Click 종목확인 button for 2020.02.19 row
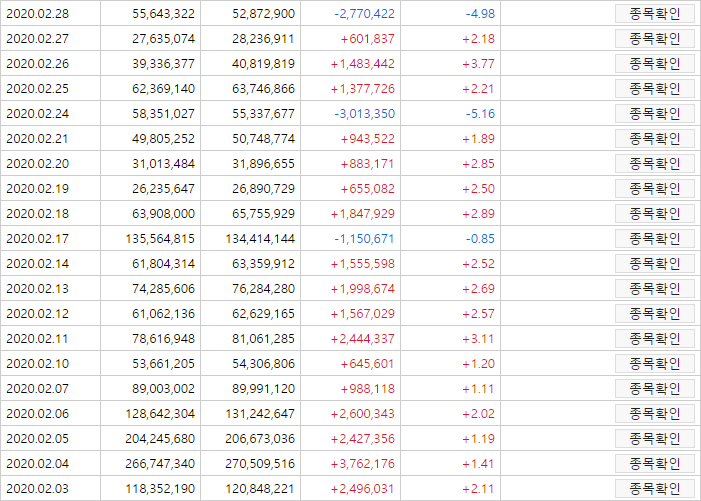This screenshot has width=701, height=501. point(655,189)
